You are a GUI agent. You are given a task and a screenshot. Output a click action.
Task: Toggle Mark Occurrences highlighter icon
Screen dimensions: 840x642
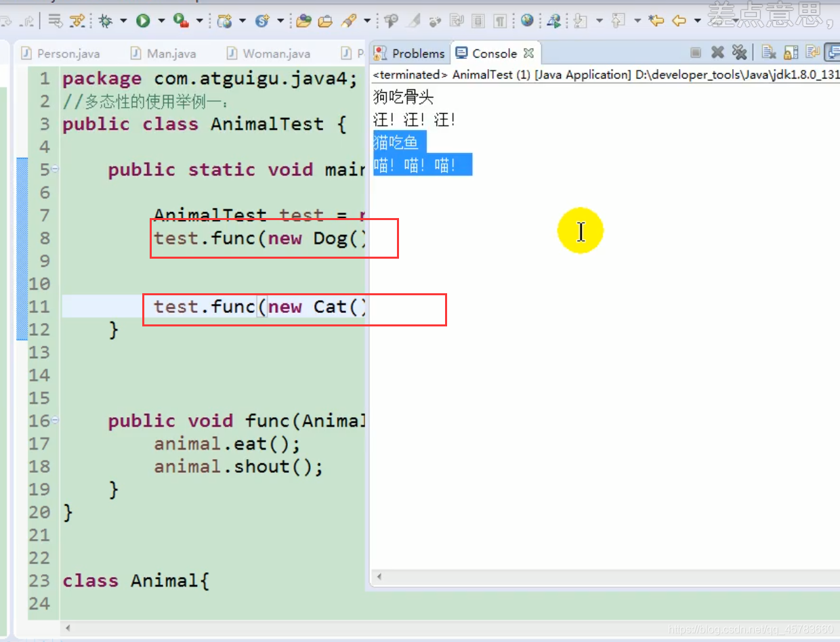click(413, 21)
